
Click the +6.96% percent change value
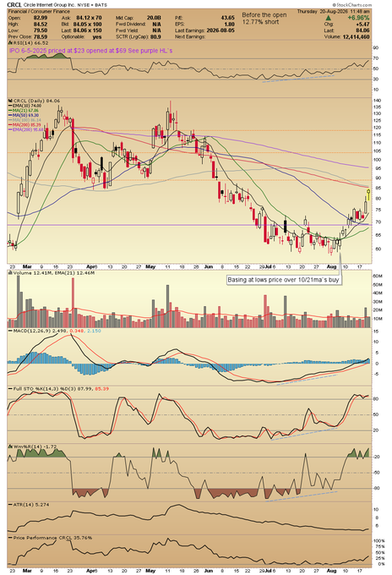pos(358,18)
